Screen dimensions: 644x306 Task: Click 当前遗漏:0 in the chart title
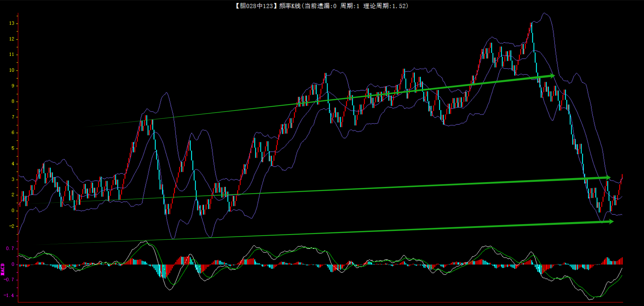pos(320,6)
